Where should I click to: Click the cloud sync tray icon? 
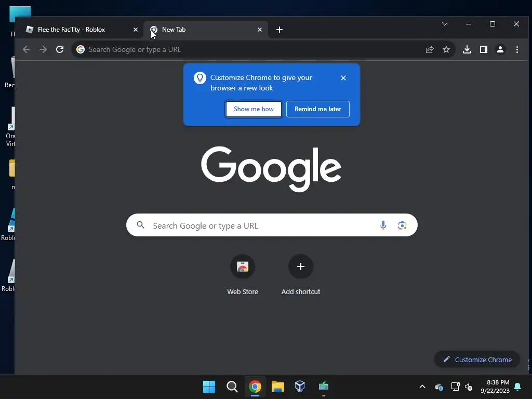pyautogui.click(x=438, y=387)
